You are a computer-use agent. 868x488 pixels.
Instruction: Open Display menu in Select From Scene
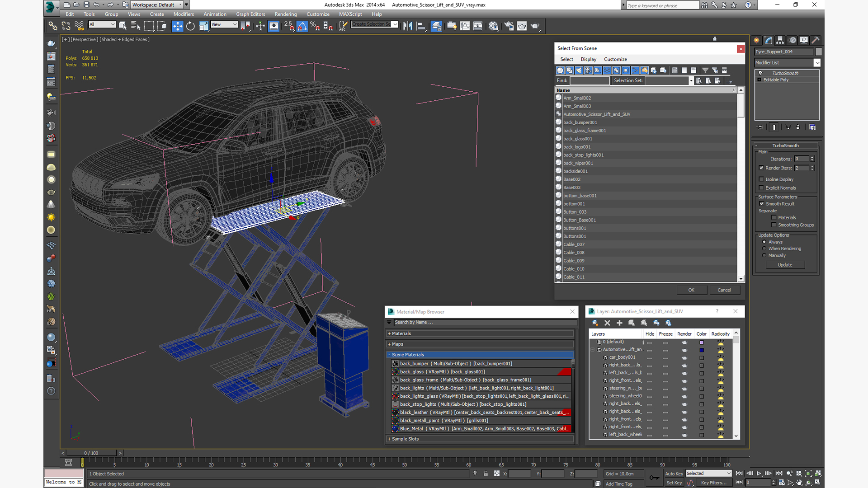(x=588, y=59)
